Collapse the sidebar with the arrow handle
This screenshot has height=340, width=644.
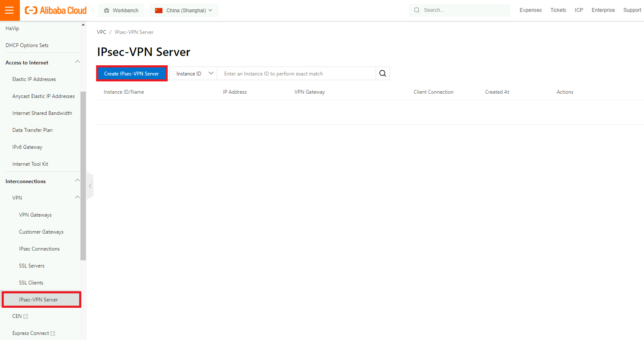click(90, 186)
